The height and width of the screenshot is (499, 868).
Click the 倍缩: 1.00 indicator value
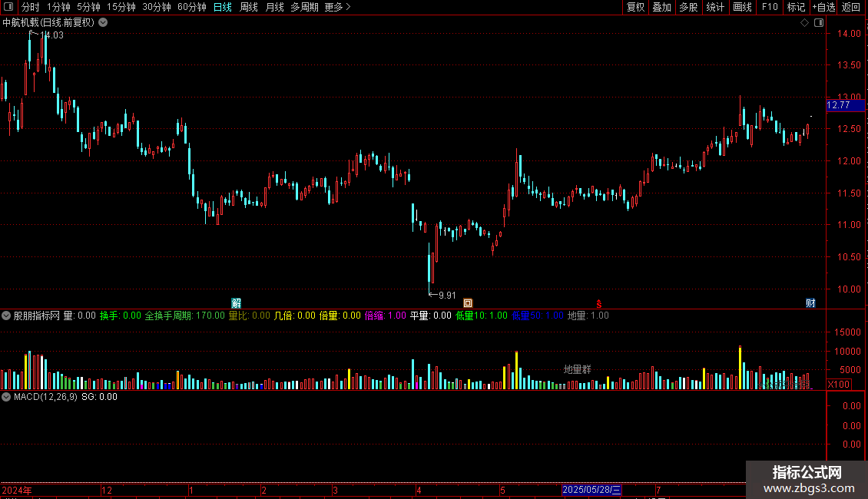coord(386,316)
